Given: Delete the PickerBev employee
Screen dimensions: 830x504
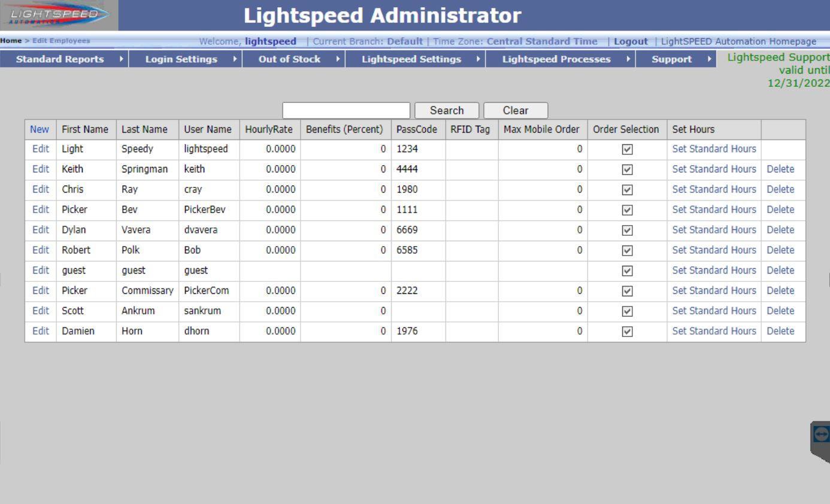Looking at the screenshot, I should pos(780,210).
